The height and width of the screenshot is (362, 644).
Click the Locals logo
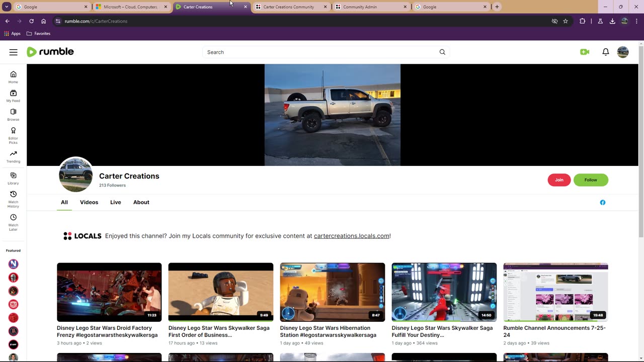coord(83,236)
